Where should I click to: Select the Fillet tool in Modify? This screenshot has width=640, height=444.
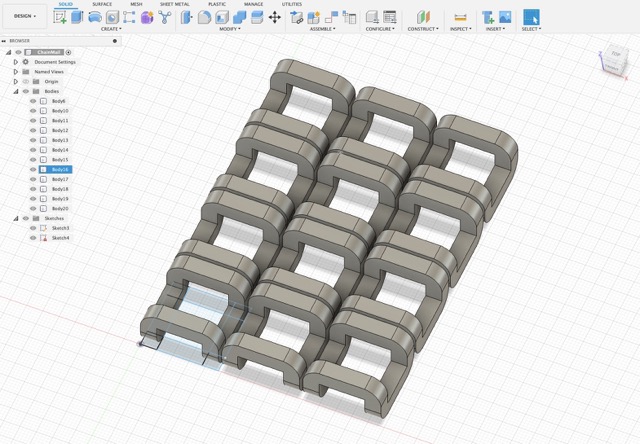click(205, 17)
